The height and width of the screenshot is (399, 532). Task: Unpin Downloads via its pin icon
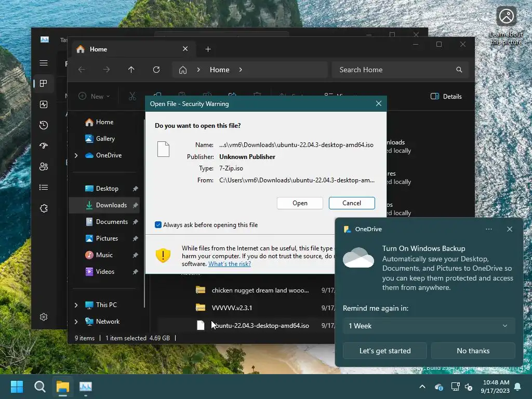pyautogui.click(x=136, y=205)
